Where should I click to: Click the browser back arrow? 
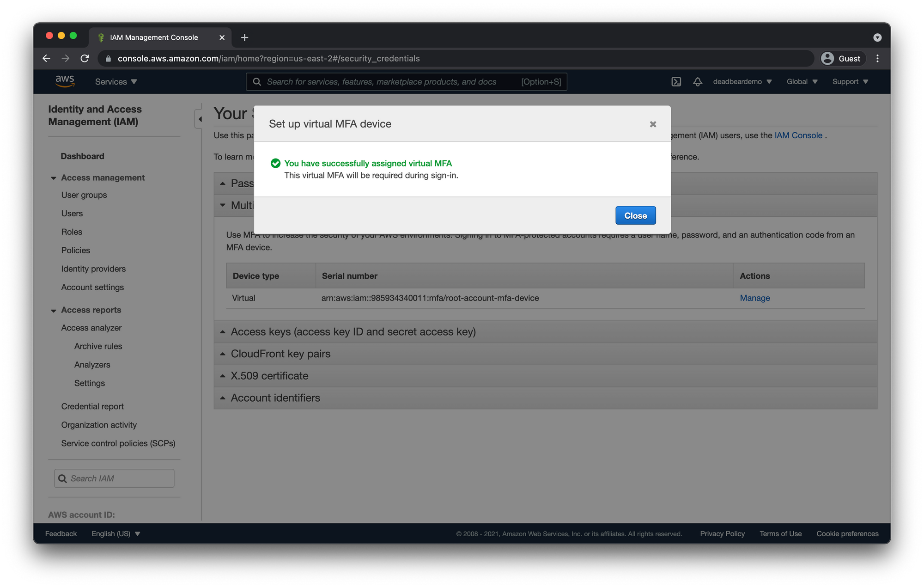[x=46, y=59]
